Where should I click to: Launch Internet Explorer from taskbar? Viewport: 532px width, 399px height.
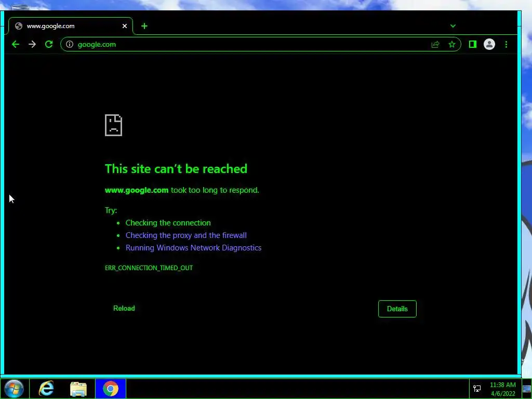tap(46, 389)
